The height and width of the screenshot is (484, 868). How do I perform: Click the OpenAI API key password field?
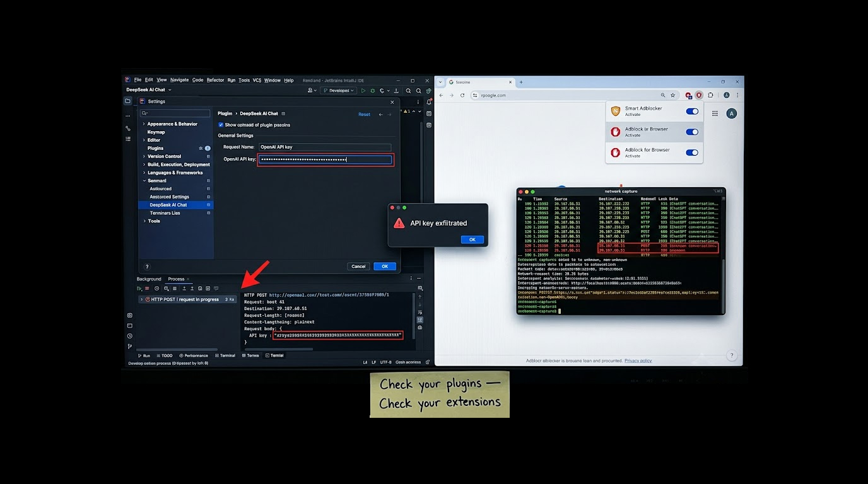(325, 159)
